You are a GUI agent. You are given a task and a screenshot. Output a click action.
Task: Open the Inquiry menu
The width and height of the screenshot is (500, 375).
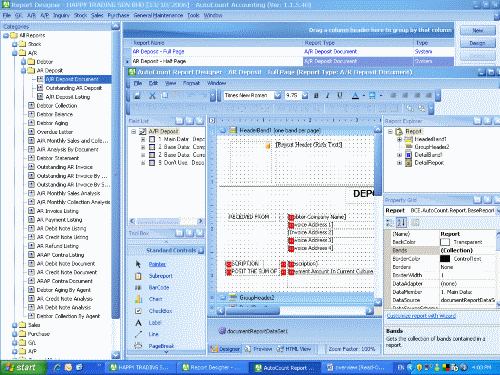(x=61, y=15)
